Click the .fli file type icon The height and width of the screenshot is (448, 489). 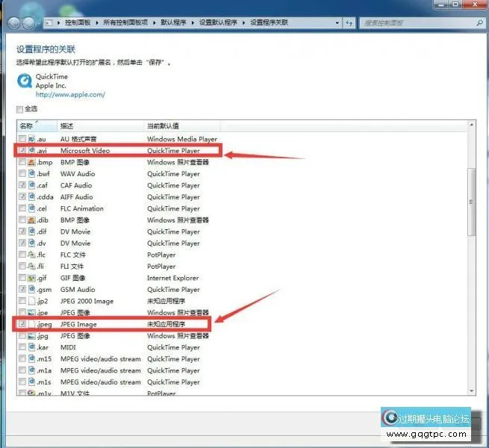tap(31, 266)
